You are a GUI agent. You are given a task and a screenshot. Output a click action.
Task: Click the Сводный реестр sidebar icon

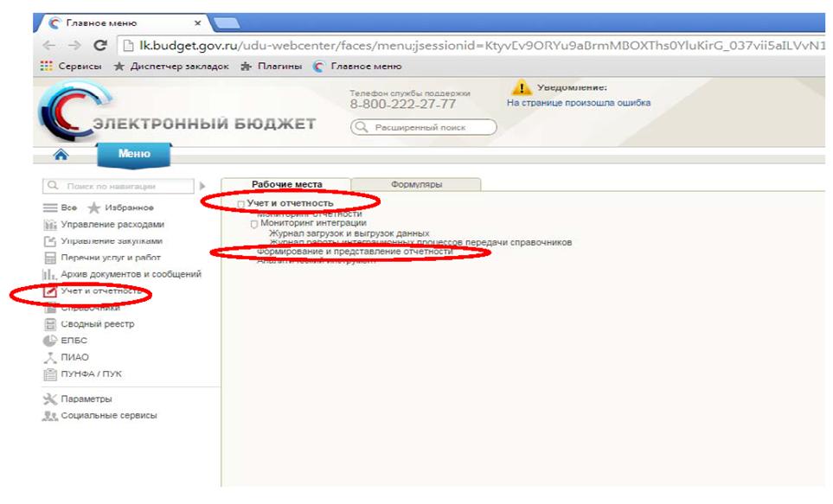[50, 324]
